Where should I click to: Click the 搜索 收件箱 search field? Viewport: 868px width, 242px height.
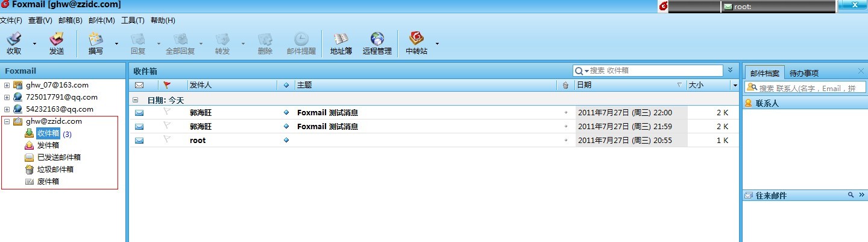point(654,71)
